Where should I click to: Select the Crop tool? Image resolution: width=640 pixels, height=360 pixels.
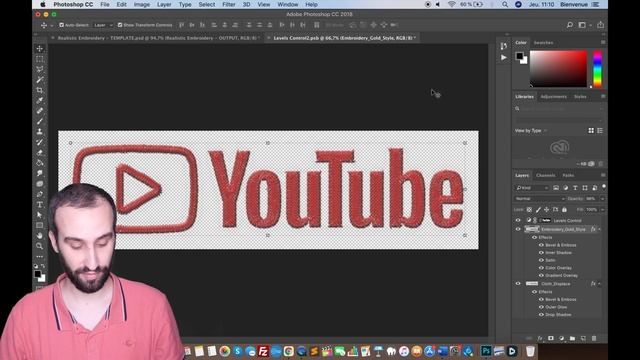click(40, 90)
